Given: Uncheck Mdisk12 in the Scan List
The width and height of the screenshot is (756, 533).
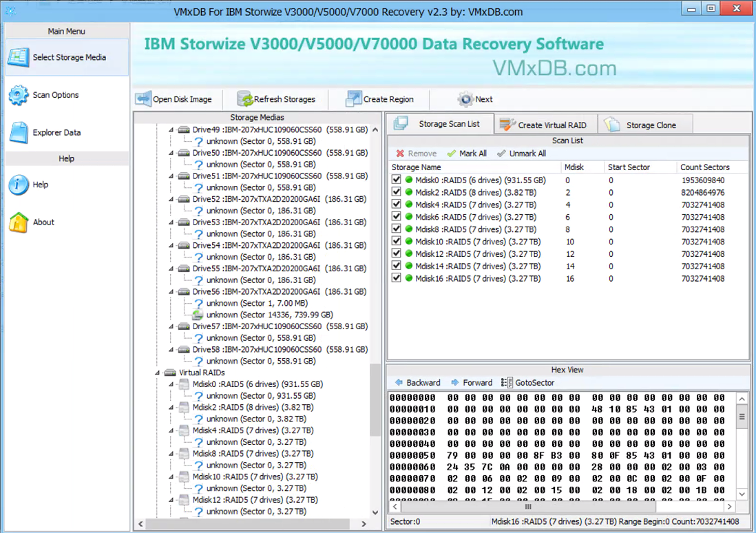Looking at the screenshot, I should [397, 253].
